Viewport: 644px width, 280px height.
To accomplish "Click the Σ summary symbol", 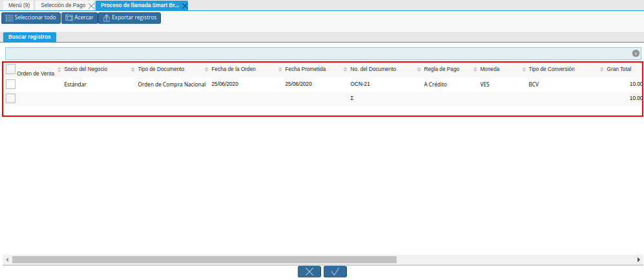I will coord(353,99).
